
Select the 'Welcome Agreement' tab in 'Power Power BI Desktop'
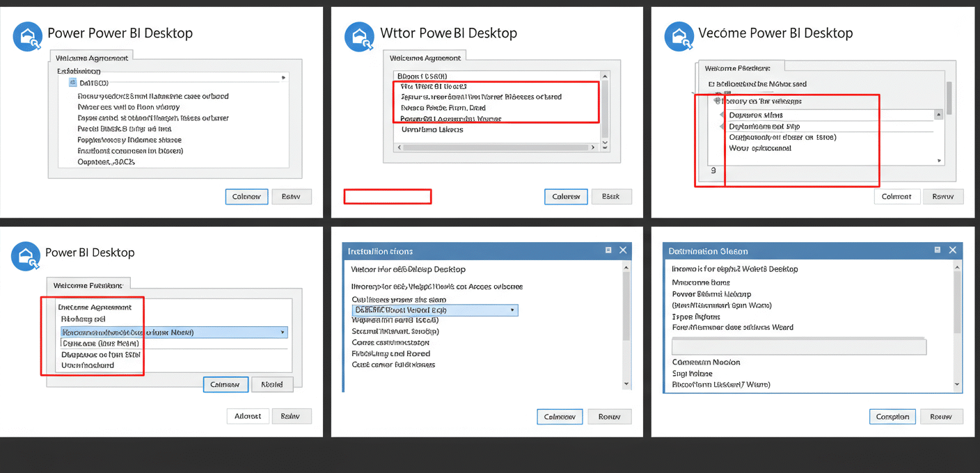click(91, 58)
